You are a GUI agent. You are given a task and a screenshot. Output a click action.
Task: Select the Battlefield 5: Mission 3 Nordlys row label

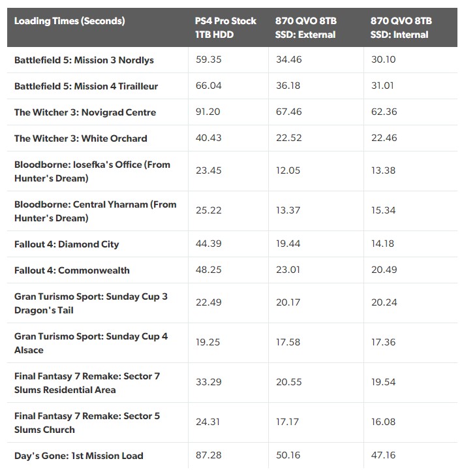[x=84, y=60]
